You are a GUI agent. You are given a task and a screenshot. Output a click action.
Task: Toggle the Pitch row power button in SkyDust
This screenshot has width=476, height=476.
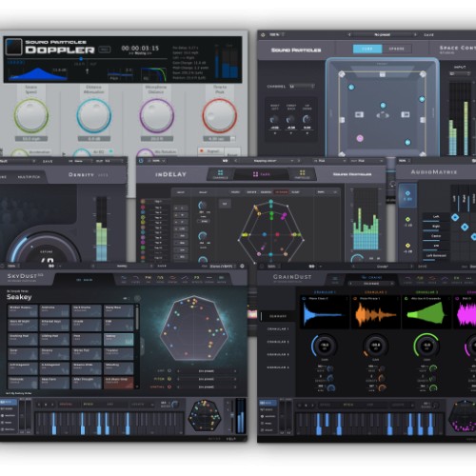tap(169, 379)
